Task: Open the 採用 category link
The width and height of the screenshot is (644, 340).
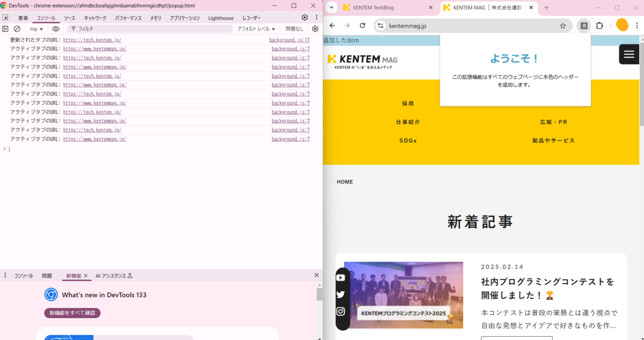Action: [x=408, y=104]
